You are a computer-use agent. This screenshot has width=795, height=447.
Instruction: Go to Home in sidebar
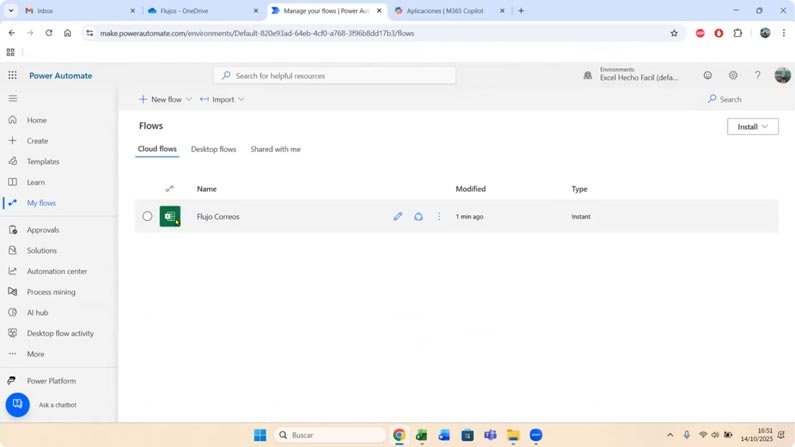point(37,120)
